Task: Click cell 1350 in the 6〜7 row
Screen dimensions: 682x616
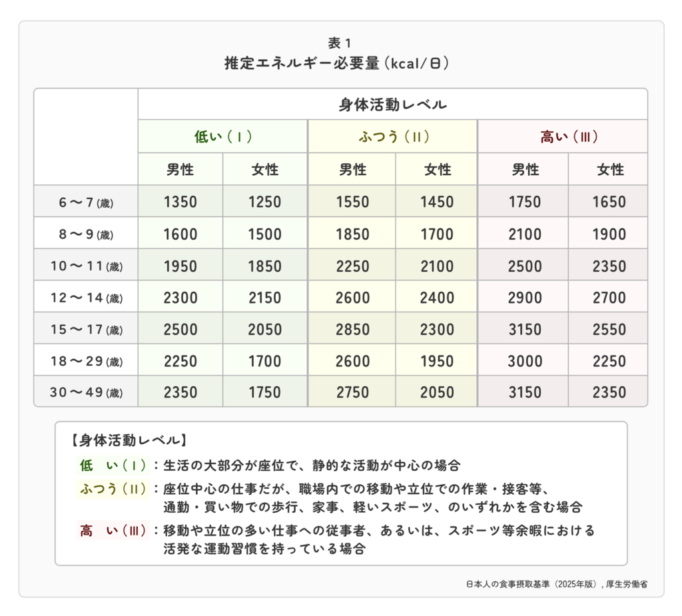Action: [x=180, y=202]
